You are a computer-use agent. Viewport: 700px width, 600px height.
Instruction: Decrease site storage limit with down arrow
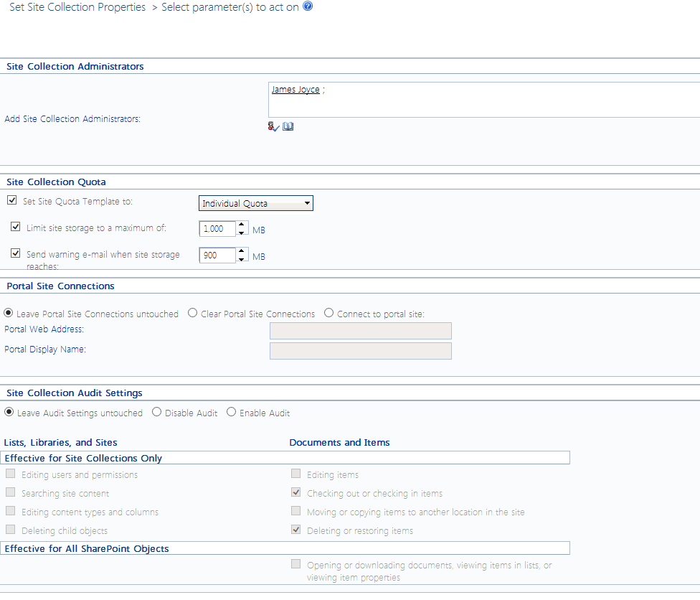click(x=241, y=233)
